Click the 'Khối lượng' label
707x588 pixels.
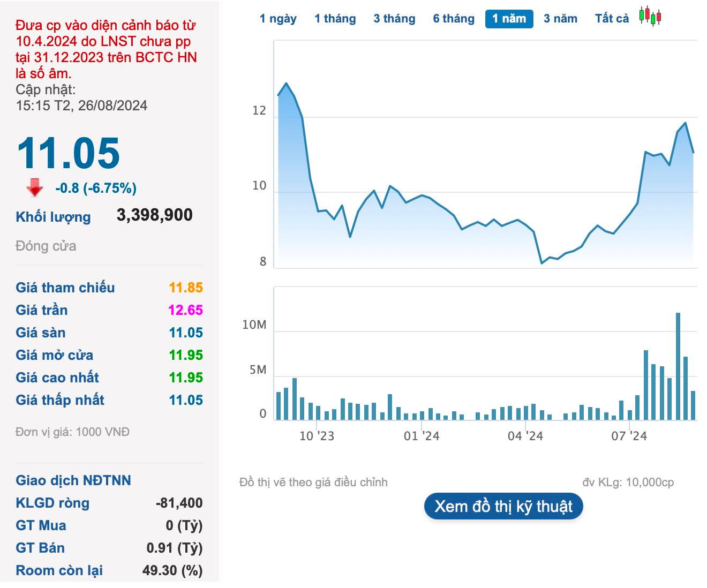point(53,217)
